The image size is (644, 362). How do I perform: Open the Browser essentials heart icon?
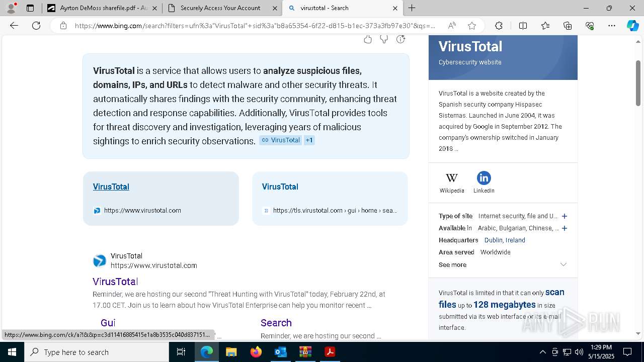click(x=590, y=26)
